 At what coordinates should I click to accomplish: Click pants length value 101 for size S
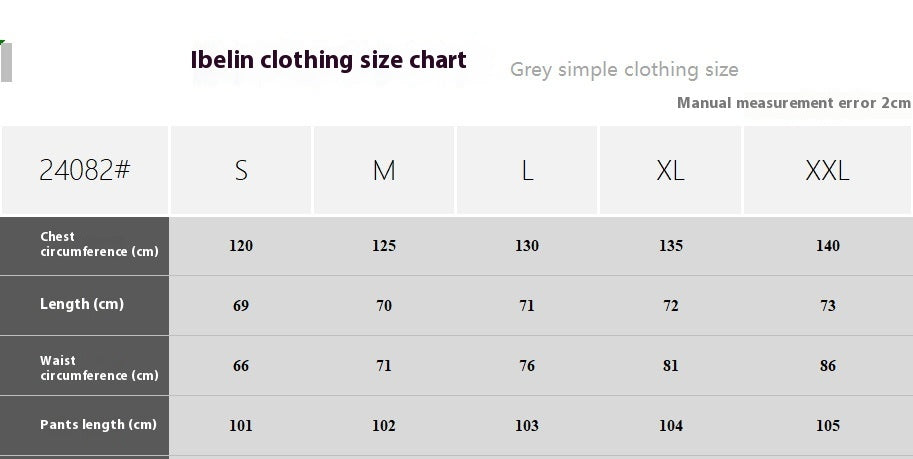click(x=241, y=426)
